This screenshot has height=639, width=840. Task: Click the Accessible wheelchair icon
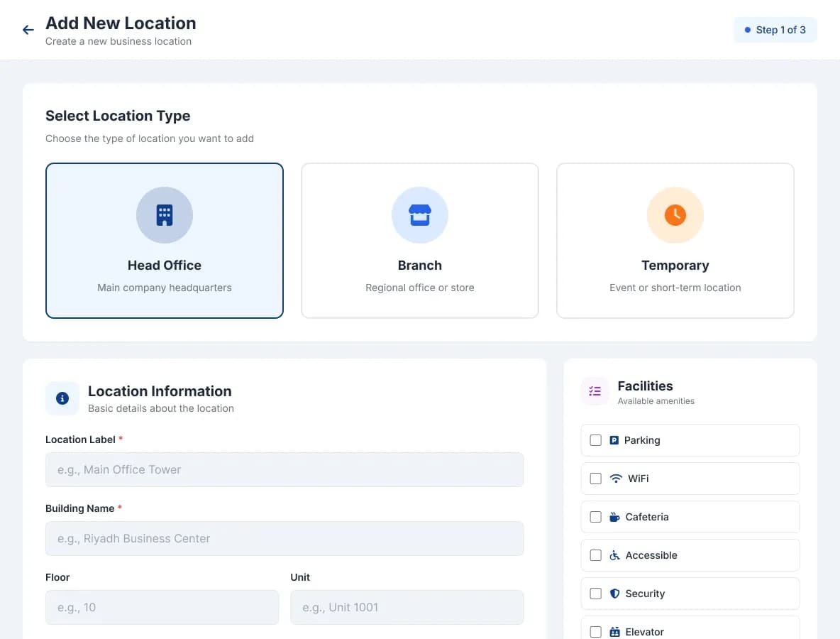[614, 555]
